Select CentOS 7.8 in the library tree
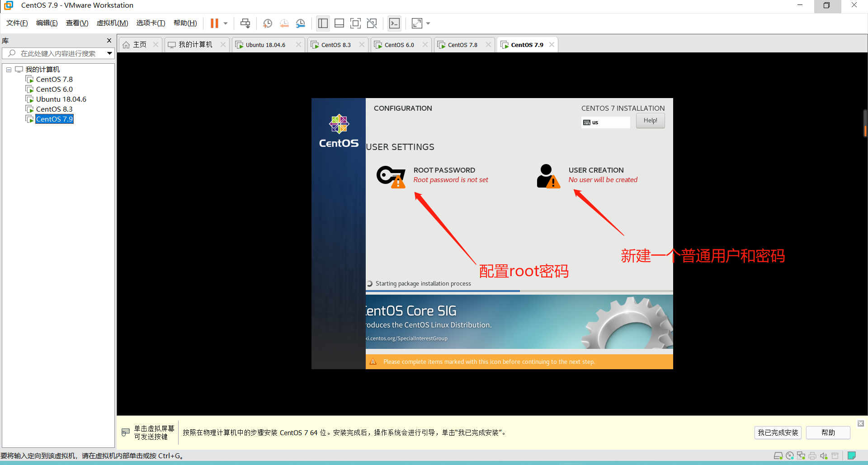The height and width of the screenshot is (465, 868). tap(54, 80)
